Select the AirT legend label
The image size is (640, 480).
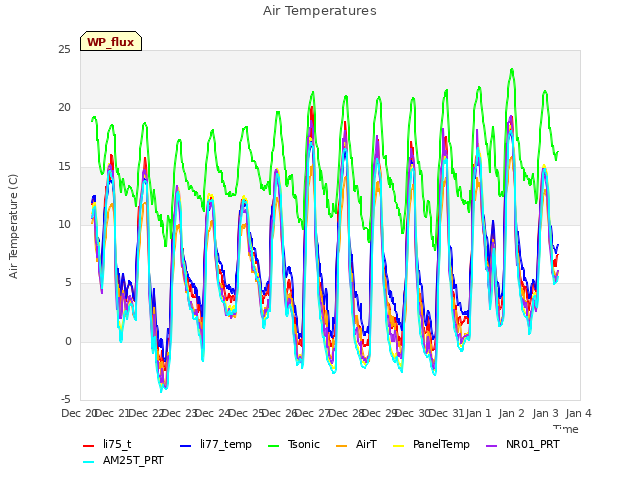pos(366,444)
